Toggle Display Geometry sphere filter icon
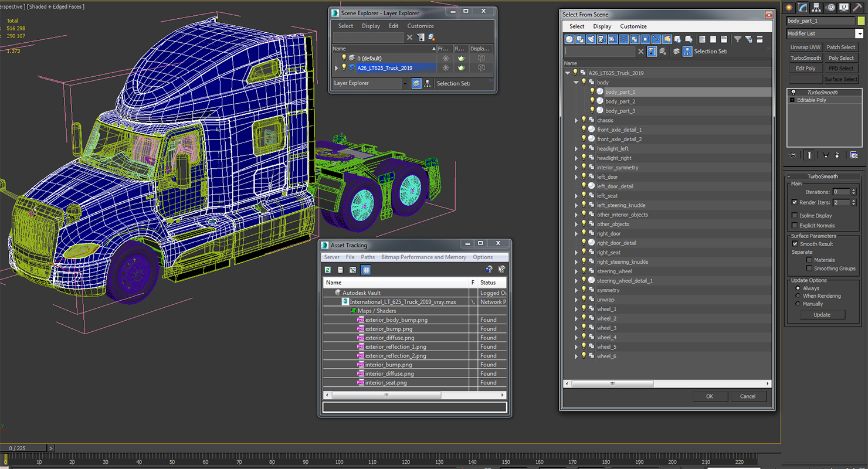Screen dimensions: 868x469 tap(569, 39)
